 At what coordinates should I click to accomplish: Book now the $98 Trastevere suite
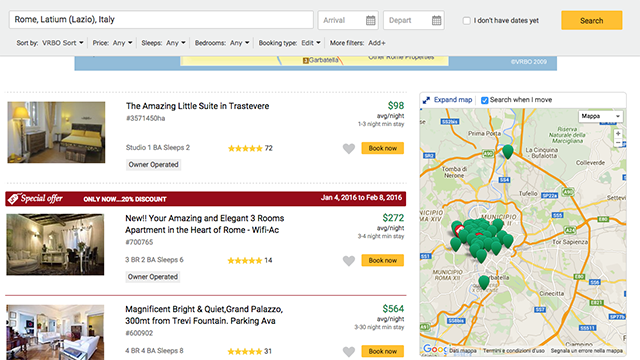click(x=382, y=148)
